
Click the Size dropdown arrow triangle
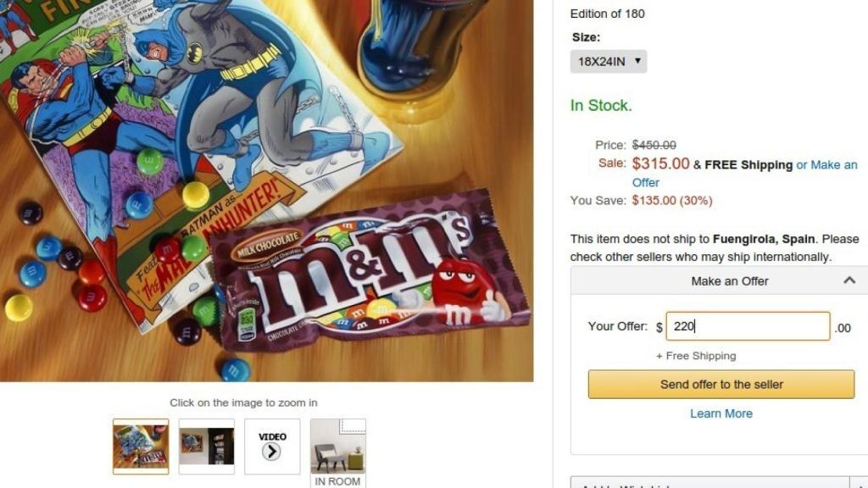(637, 61)
